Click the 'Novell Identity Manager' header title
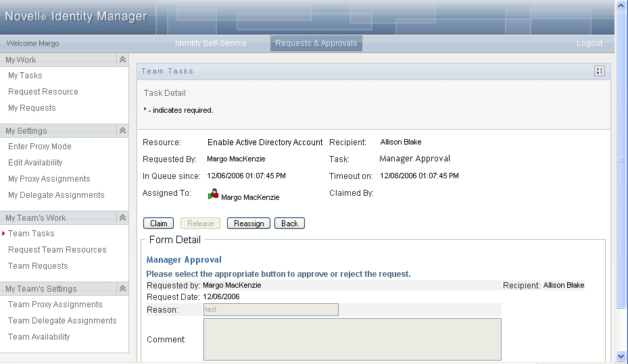628x364 pixels. pos(76,16)
